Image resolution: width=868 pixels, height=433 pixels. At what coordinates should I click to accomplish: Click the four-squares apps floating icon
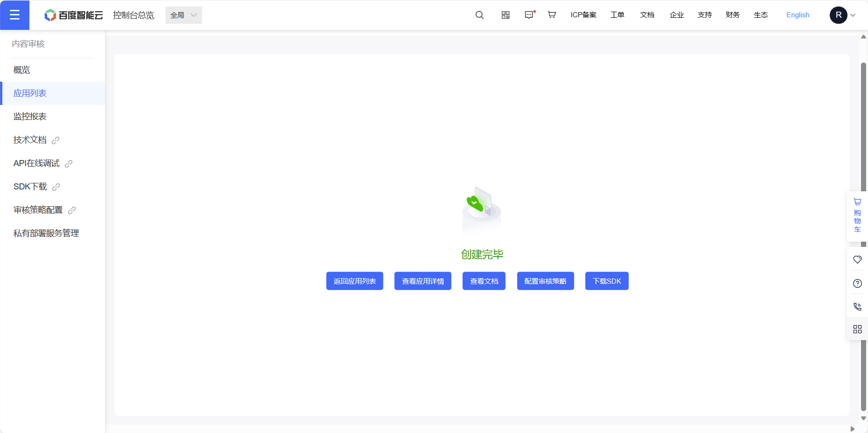(x=857, y=329)
